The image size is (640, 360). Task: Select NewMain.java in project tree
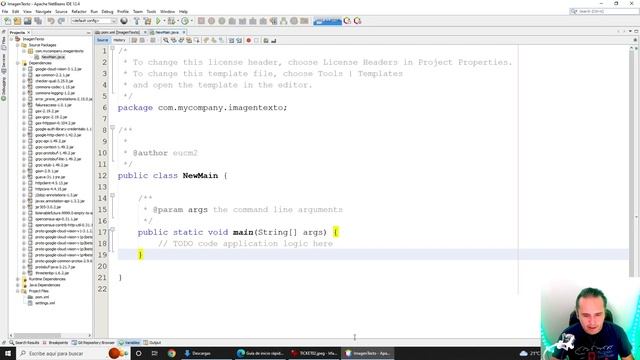pos(53,57)
